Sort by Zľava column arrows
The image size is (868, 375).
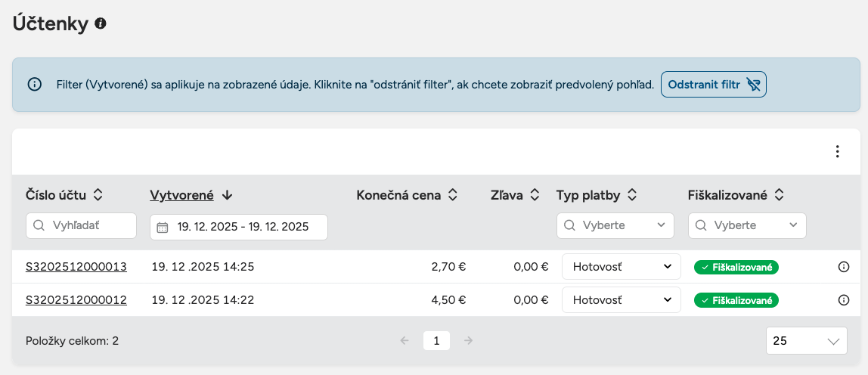click(x=535, y=195)
